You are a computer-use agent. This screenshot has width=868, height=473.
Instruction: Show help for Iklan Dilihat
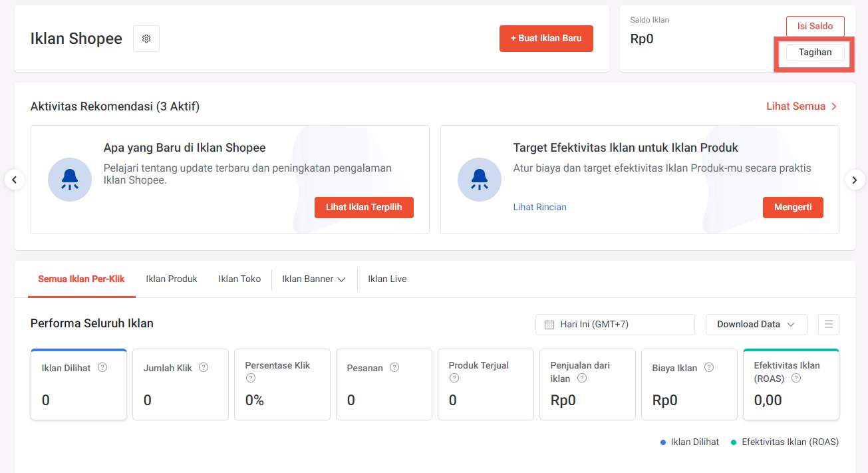coord(102,367)
